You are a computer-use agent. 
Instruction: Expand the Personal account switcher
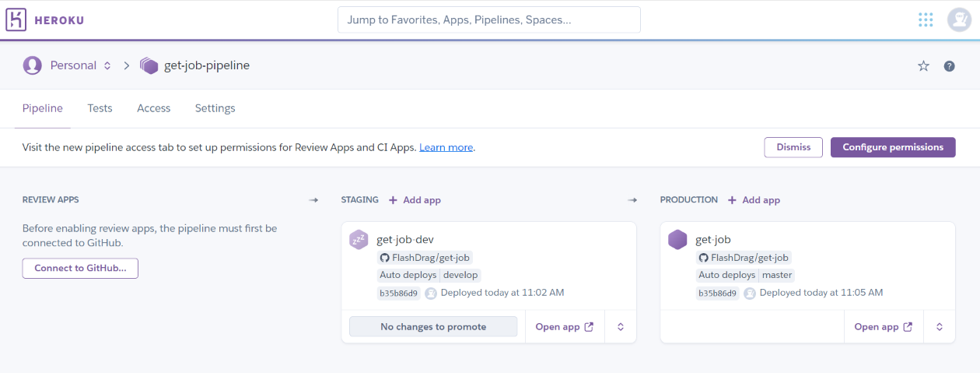click(x=107, y=66)
